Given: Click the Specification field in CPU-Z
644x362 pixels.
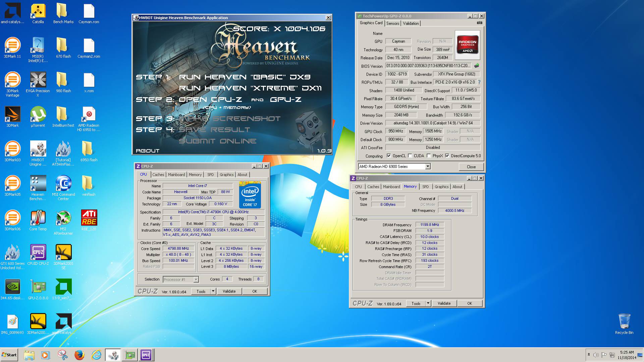Looking at the screenshot, I should click(213, 212).
